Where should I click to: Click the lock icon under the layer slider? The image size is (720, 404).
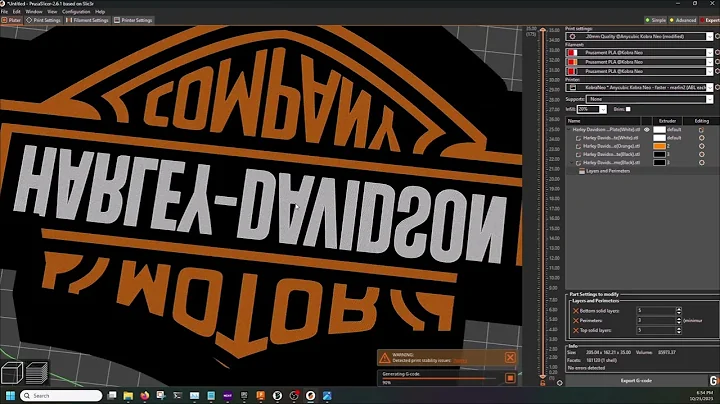[x=542, y=382]
